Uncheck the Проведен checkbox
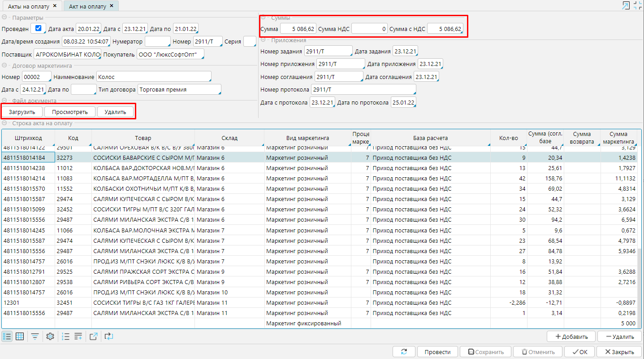Image resolution: width=644 pixels, height=359 pixels. (x=38, y=29)
